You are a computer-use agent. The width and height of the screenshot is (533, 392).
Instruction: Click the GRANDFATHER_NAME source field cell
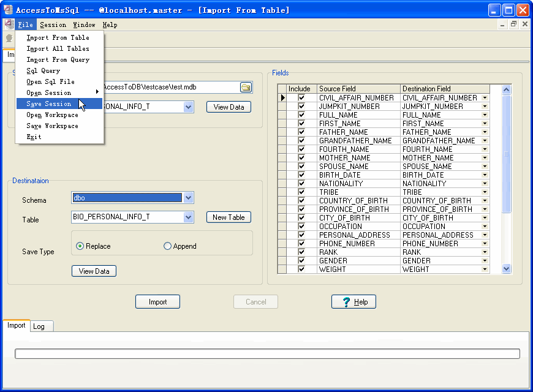358,141
